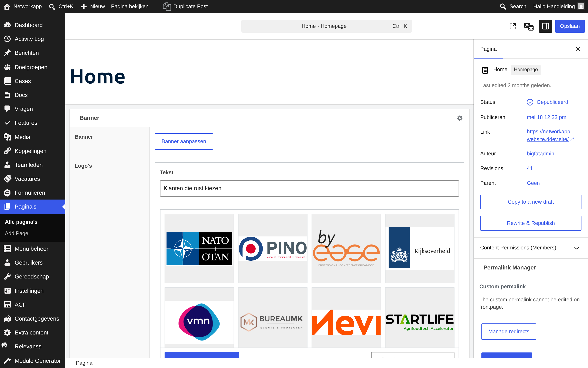588x368 pixels.
Task: Click Manage redirects button
Action: point(509,331)
